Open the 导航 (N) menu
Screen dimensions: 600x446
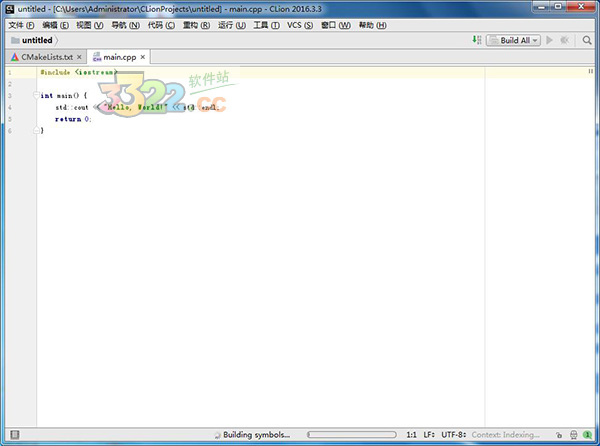[x=125, y=25]
